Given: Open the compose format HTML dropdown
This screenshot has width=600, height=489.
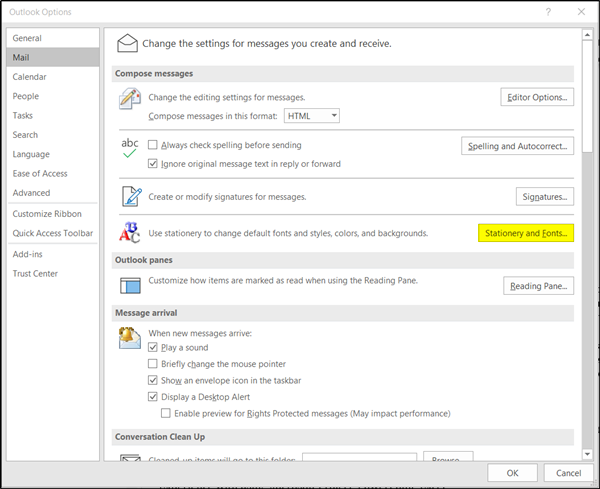Looking at the screenshot, I should [311, 116].
